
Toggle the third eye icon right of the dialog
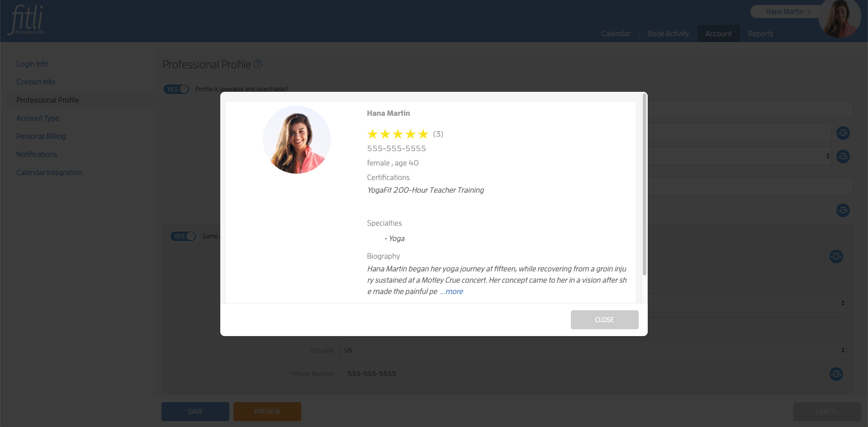[x=843, y=210]
